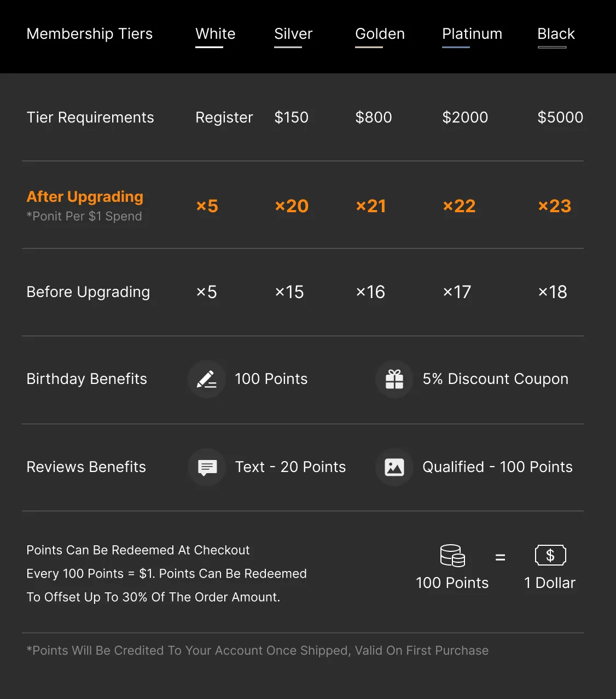The image size is (616, 699).
Task: Click the Qualified - 100 Points label
Action: (497, 467)
